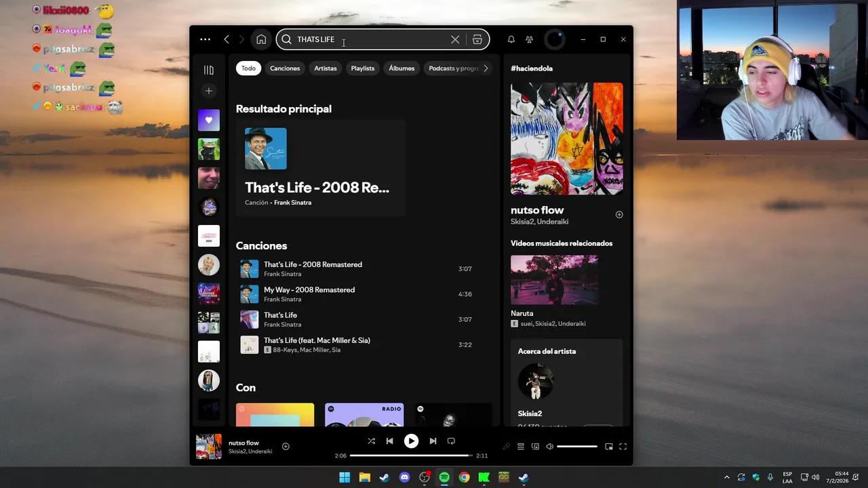Open the now playing album thumbnail
This screenshot has width=868, height=488.
point(209,447)
